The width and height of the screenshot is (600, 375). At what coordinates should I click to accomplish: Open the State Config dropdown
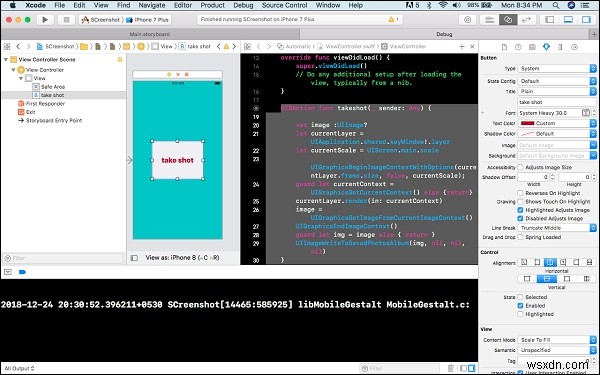[557, 81]
